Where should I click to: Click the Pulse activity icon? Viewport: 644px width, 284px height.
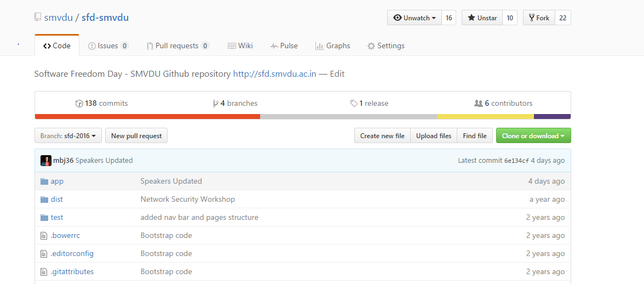coord(274,46)
